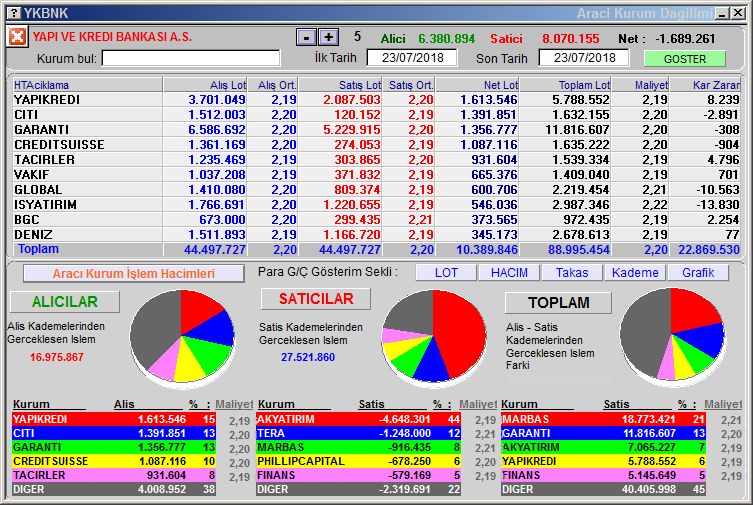Click the SATICILAR pie chart

434,337
